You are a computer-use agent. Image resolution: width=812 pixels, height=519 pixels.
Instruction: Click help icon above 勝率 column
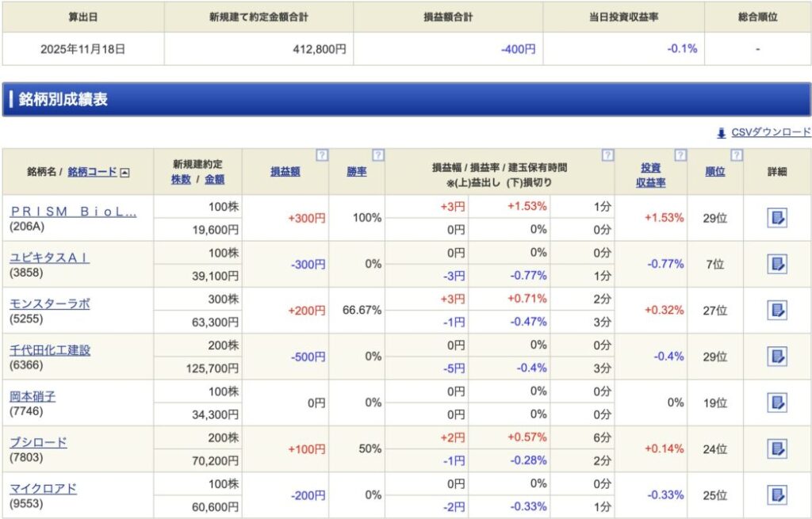point(378,155)
